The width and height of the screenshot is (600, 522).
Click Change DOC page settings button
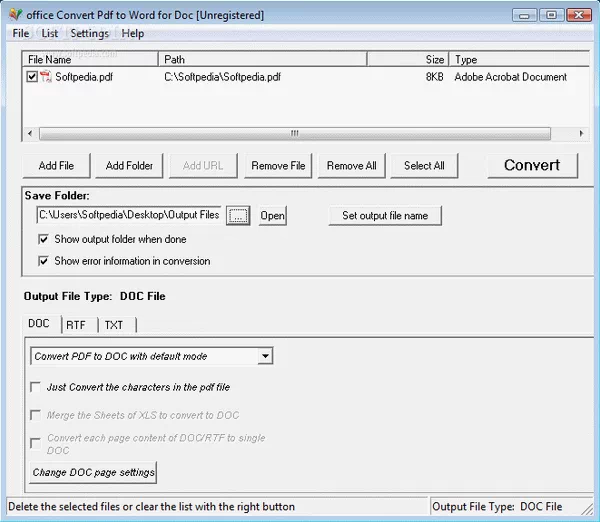point(93,473)
